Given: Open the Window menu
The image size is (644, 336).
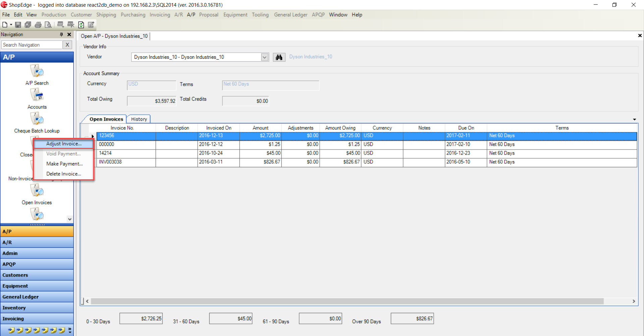Looking at the screenshot, I should [338, 15].
